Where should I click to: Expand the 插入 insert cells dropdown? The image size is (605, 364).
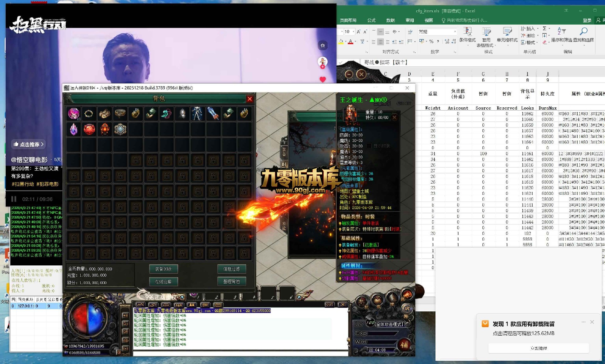[x=538, y=29]
